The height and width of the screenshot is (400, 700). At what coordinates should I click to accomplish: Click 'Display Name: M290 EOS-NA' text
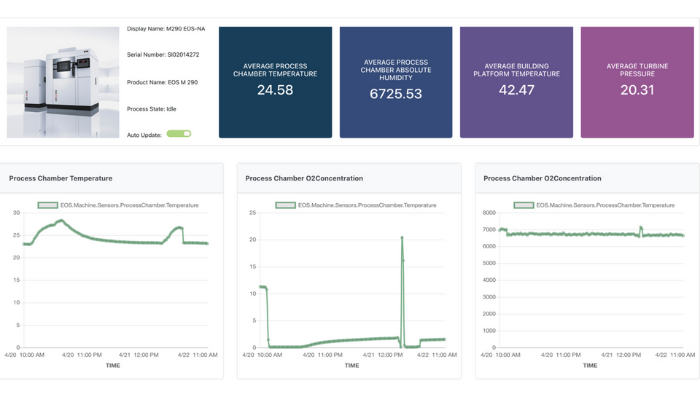166,29
